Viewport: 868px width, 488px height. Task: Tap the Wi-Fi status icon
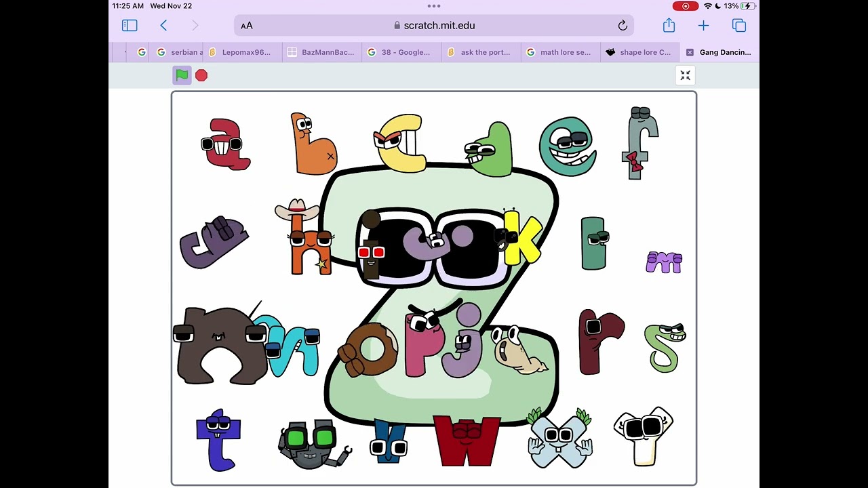pos(709,6)
